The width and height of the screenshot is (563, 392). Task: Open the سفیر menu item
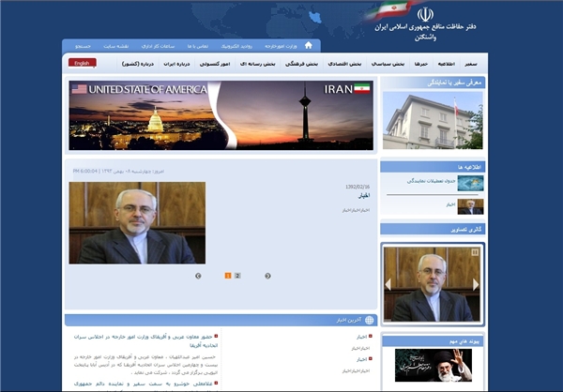(x=471, y=64)
